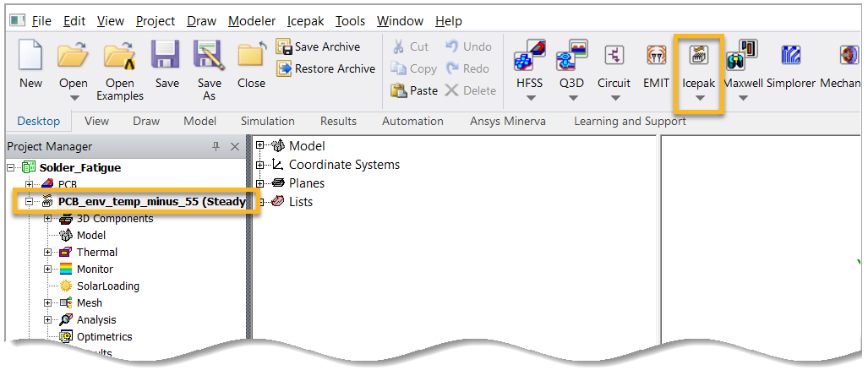Switch to the Results ribbon tab
This screenshot has width=868, height=392.
[338, 122]
